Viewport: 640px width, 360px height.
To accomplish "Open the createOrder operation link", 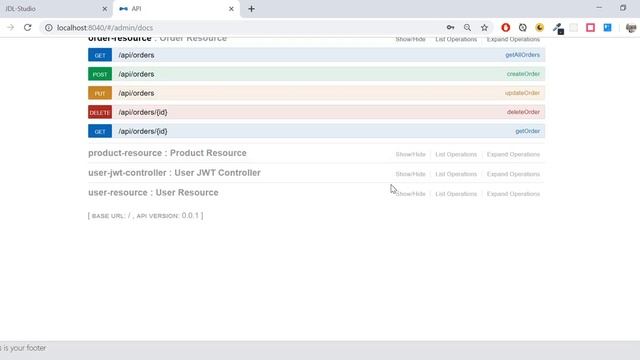I will (523, 74).
